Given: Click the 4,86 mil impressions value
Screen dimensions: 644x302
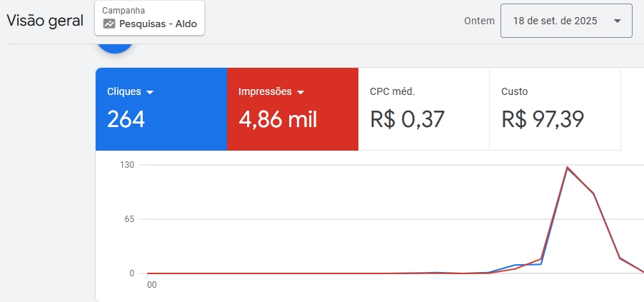Looking at the screenshot, I should click(278, 119).
